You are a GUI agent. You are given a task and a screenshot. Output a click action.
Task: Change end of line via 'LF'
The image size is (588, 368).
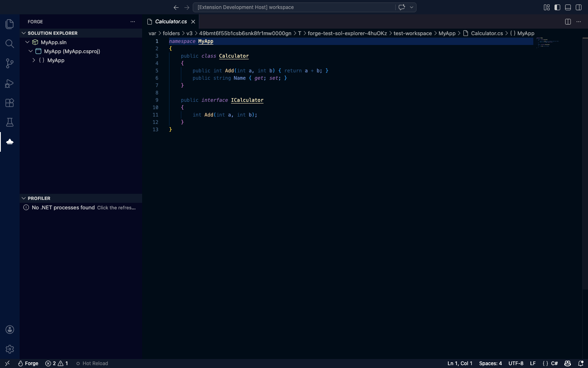[532, 363]
